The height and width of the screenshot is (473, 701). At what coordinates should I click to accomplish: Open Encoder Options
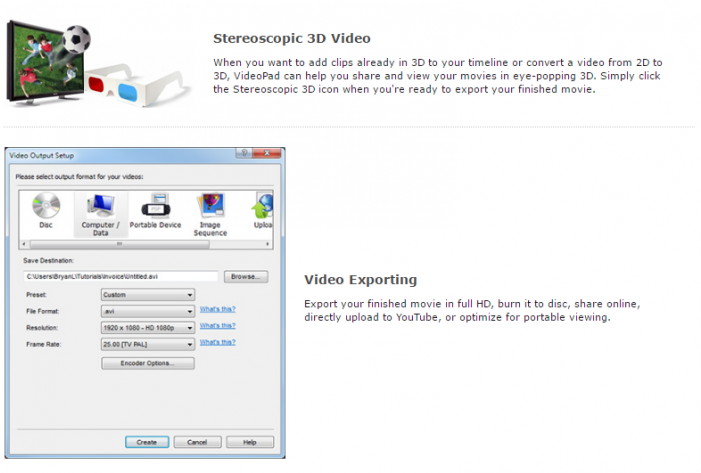tap(148, 363)
